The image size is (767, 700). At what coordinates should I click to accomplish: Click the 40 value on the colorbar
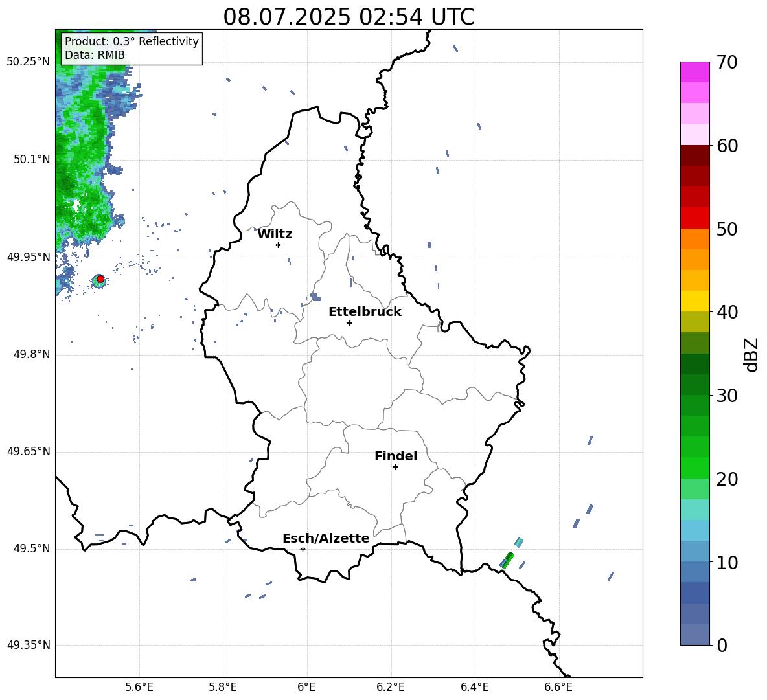click(x=727, y=312)
